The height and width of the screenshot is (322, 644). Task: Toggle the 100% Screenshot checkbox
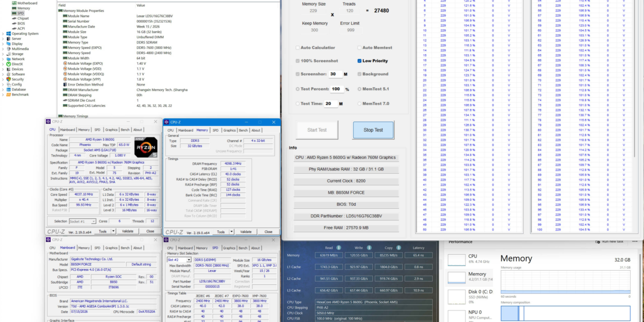pos(298,61)
